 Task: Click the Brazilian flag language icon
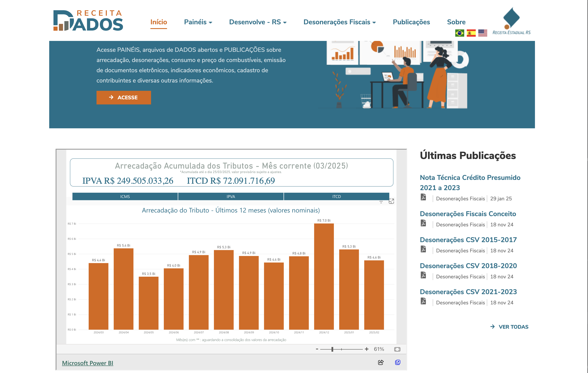459,33
